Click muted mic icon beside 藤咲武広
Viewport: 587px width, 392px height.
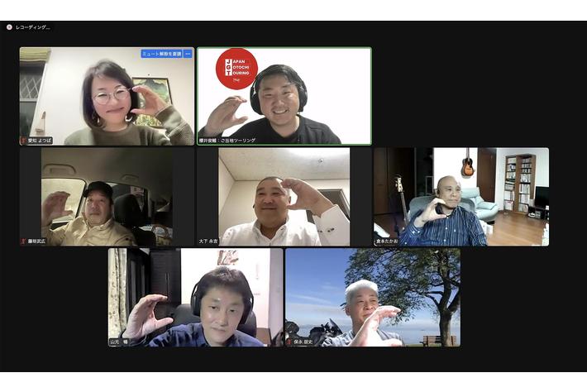point(24,241)
